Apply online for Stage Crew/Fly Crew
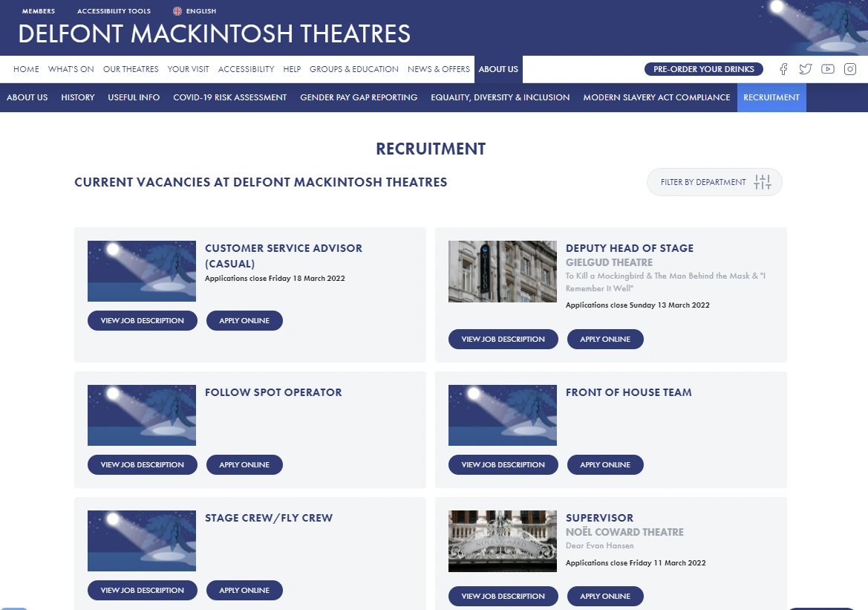Viewport: 868px width, 610px height. 244,591
